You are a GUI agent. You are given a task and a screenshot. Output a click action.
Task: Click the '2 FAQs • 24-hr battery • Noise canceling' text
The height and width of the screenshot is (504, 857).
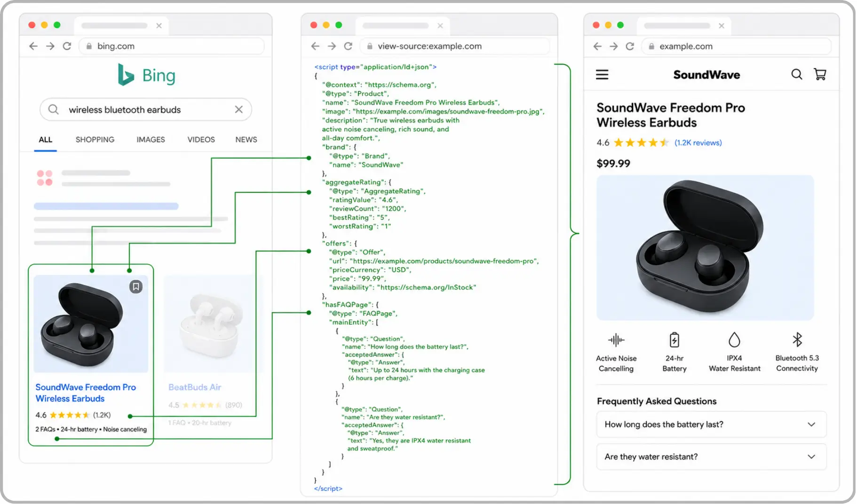click(91, 429)
